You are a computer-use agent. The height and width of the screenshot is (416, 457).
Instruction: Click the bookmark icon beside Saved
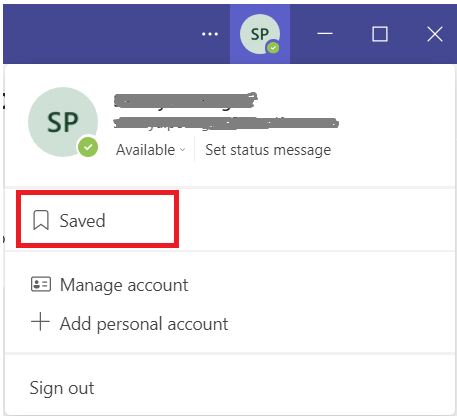[41, 220]
